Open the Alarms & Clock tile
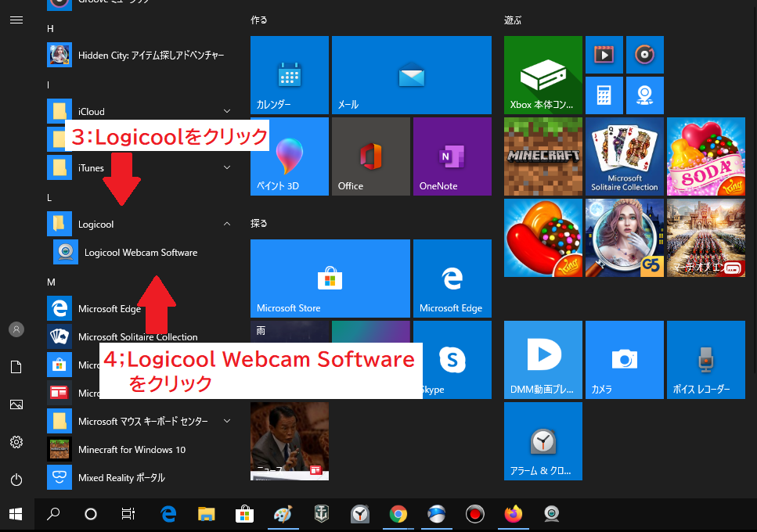This screenshot has width=757, height=532. [543, 441]
